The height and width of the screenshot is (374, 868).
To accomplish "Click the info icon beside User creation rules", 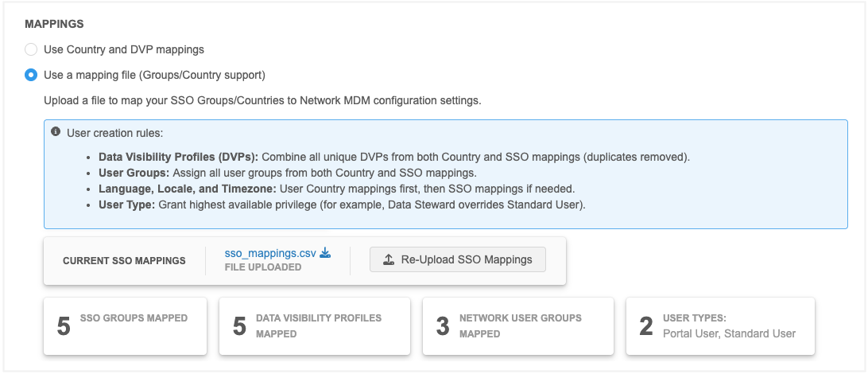I will [56, 132].
